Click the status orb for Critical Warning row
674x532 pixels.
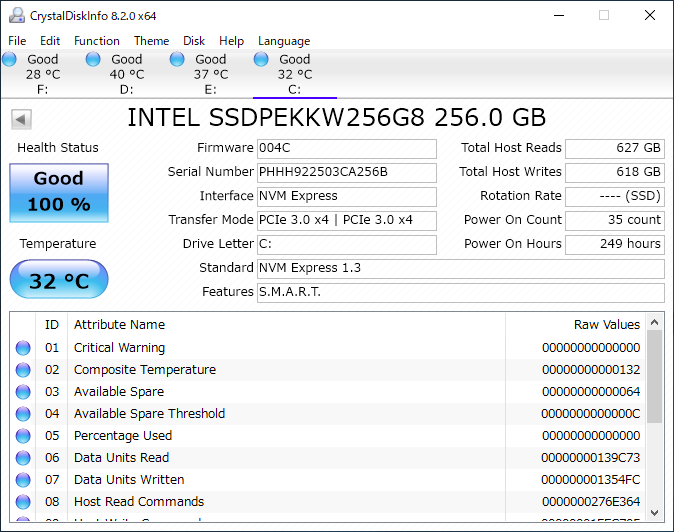pyautogui.click(x=23, y=348)
